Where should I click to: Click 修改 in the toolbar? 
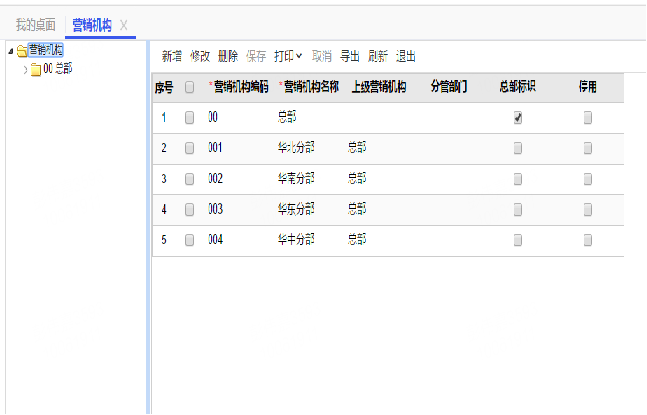(200, 57)
